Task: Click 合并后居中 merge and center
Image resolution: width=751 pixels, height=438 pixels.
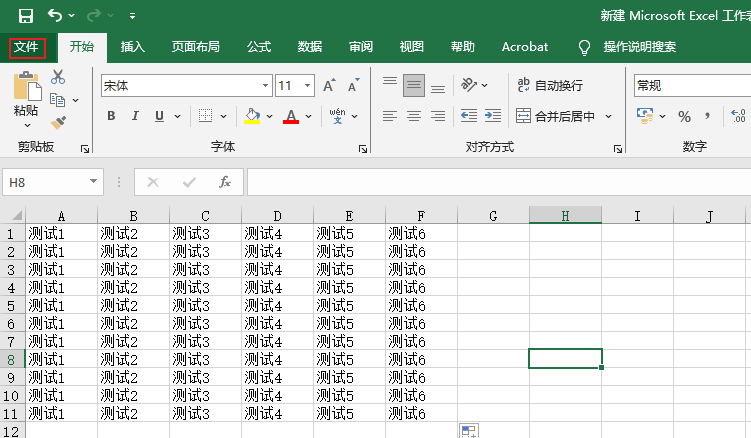Action: coord(556,116)
